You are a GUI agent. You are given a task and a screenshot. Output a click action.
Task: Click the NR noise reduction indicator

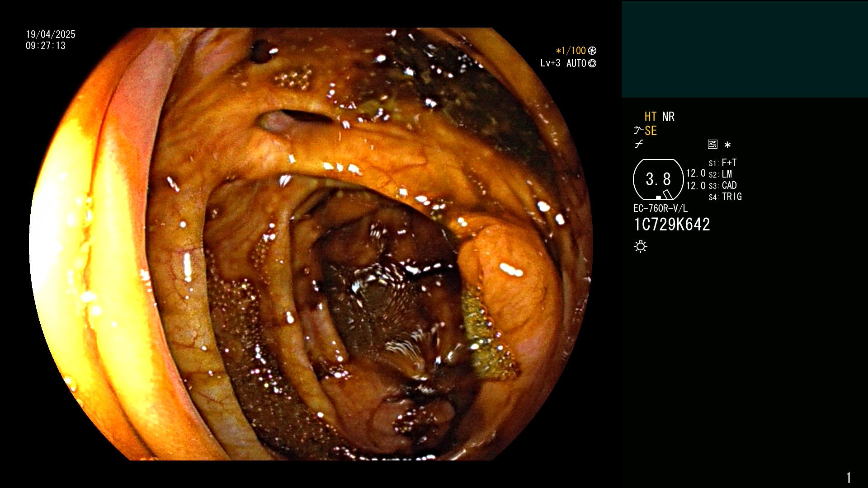[x=668, y=117]
